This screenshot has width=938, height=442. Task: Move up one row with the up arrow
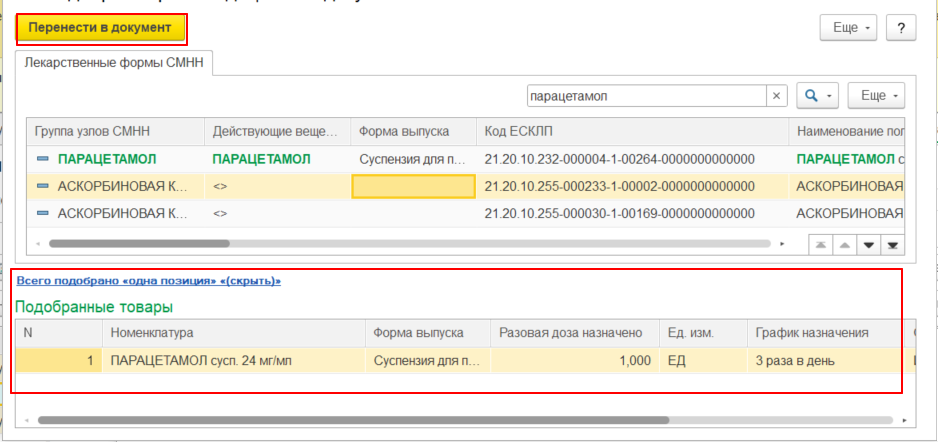843,244
